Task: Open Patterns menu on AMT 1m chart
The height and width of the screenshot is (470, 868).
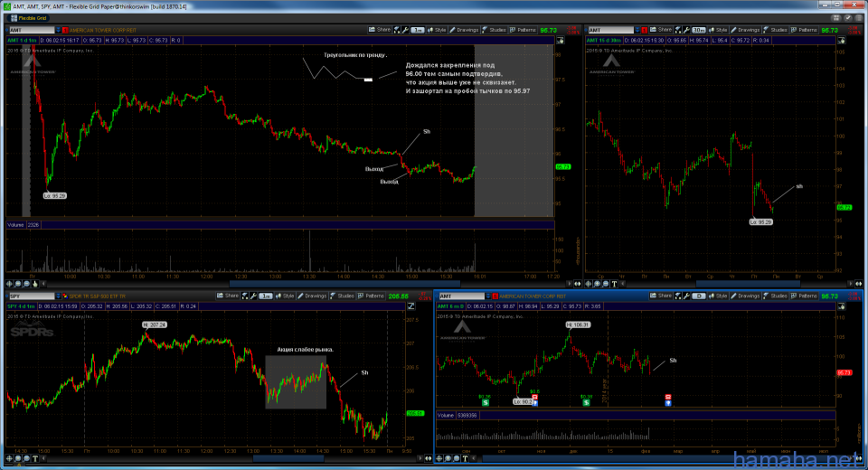Action: click(523, 30)
